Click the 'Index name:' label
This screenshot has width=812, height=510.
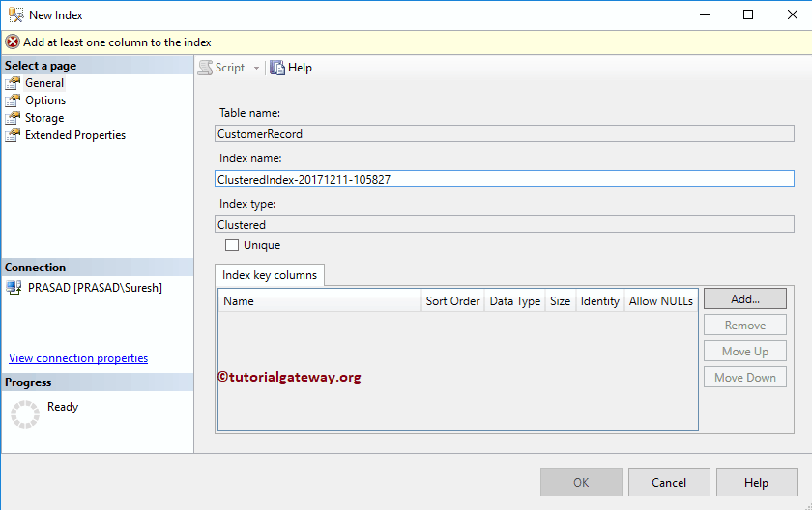[x=250, y=158]
